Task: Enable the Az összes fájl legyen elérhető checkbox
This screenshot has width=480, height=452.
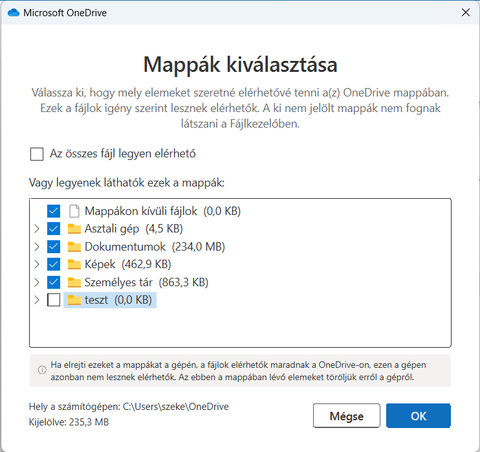Action: (x=37, y=154)
